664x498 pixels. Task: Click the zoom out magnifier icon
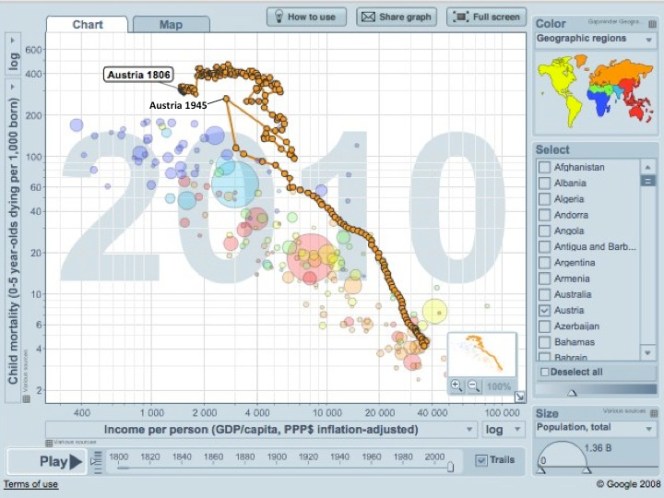[473, 386]
